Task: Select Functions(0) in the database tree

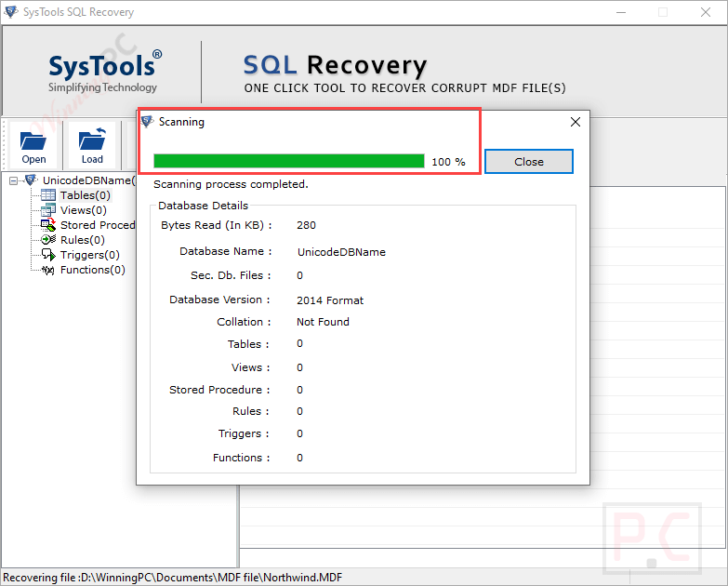Action: (93, 270)
